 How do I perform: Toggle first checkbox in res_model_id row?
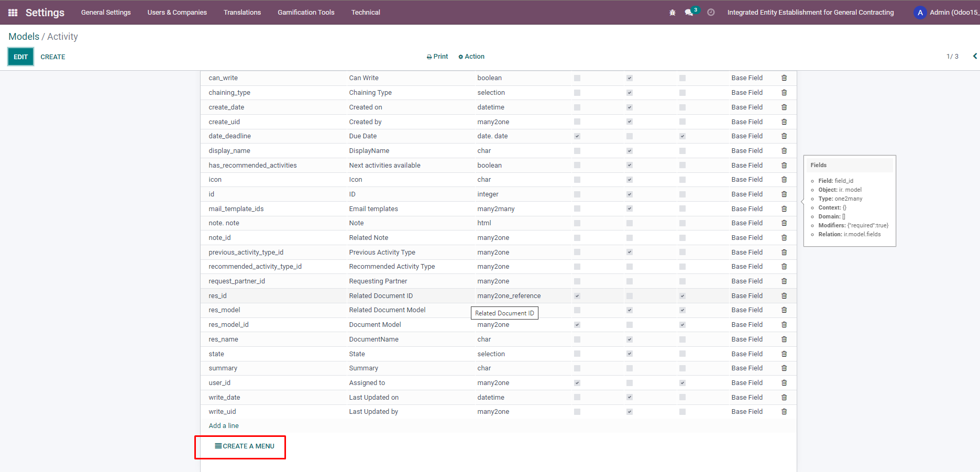(577, 325)
